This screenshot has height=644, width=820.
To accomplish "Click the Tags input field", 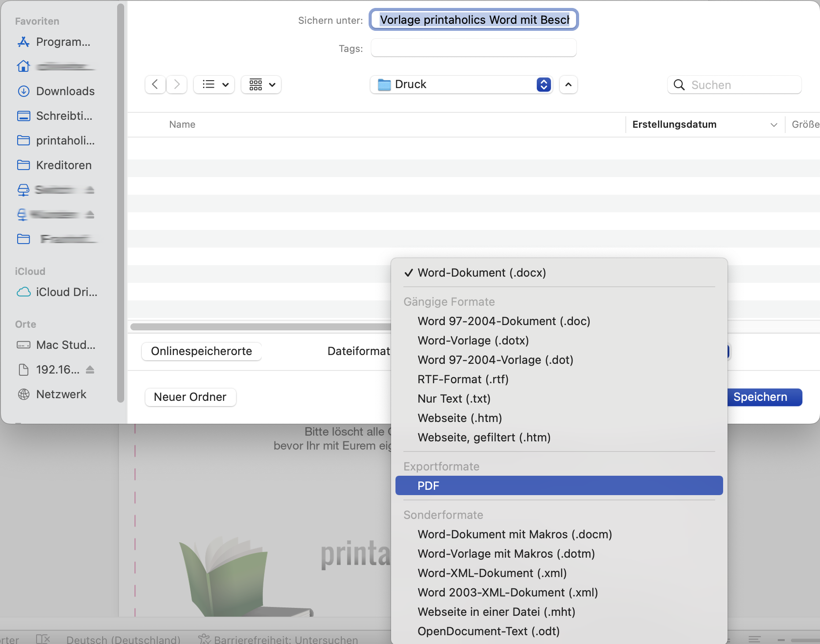I will click(x=474, y=48).
